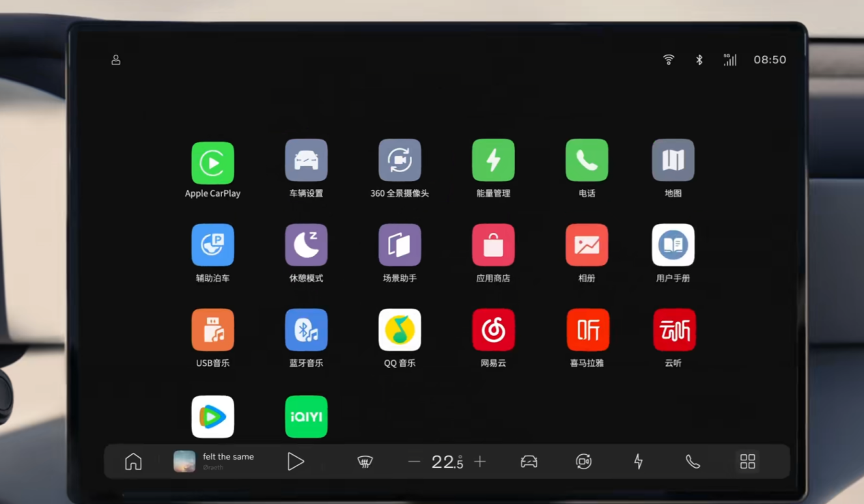
Task: Launch the 360 全景摄像头 app tile
Action: [400, 160]
